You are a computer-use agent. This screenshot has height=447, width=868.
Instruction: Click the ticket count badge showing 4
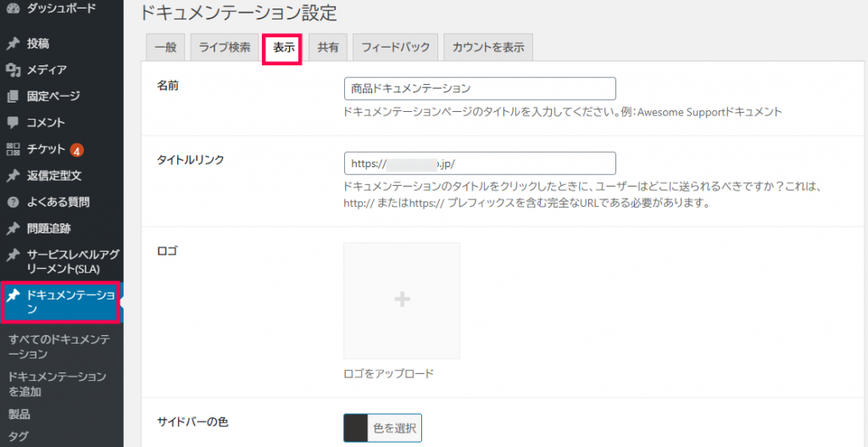click(77, 149)
